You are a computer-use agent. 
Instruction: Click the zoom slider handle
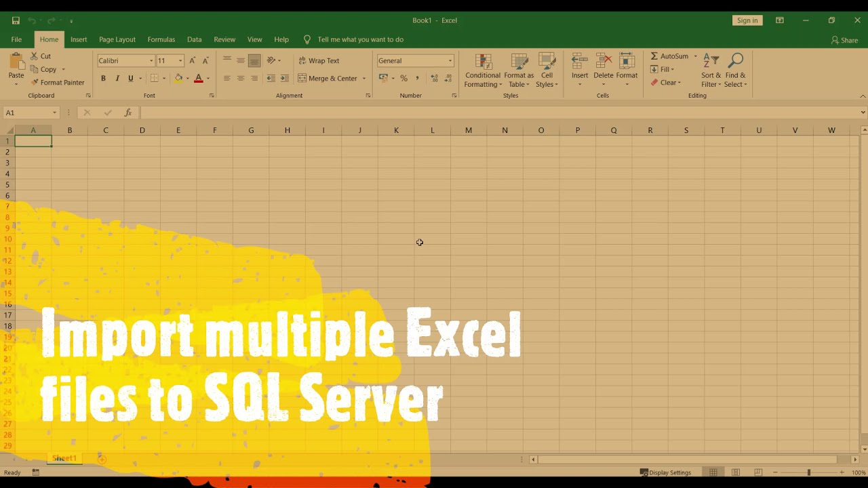coord(808,472)
